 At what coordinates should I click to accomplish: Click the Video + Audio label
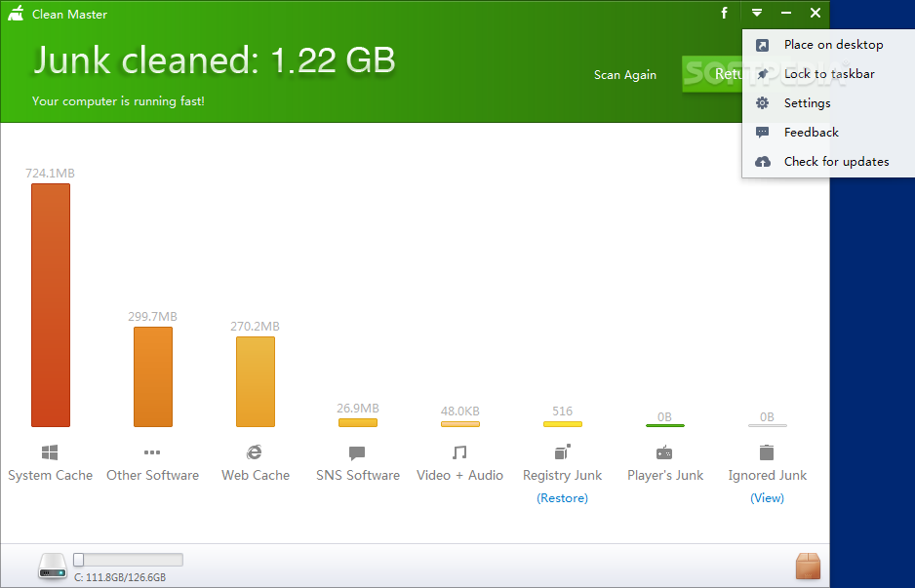[459, 476]
